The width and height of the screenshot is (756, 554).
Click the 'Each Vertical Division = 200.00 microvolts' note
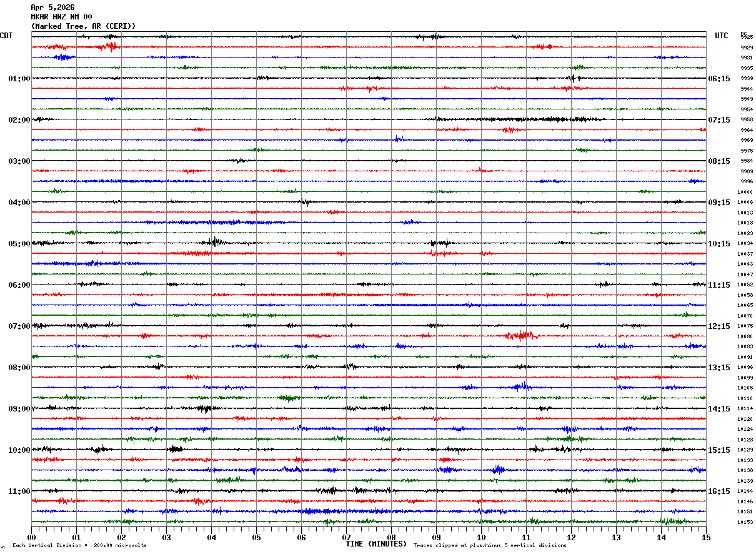79,545
